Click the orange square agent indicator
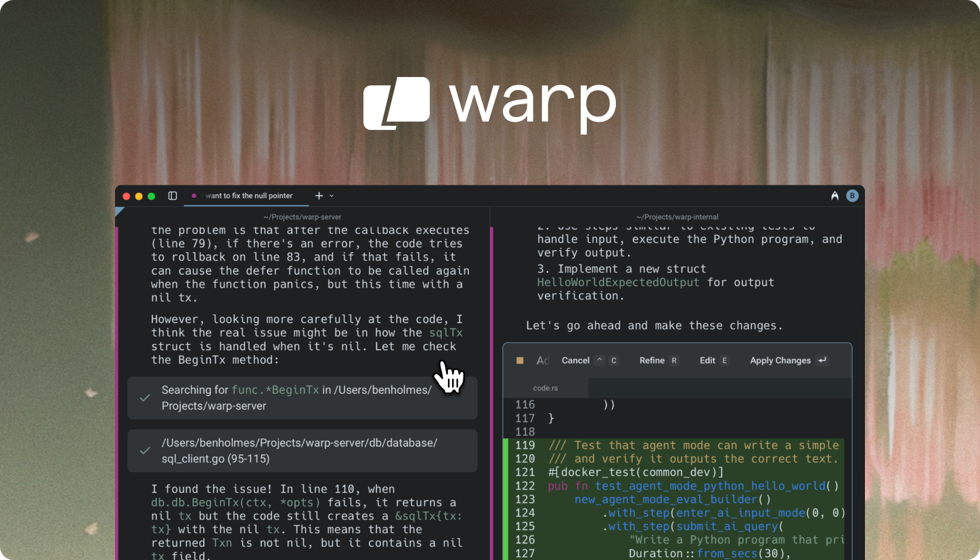Image resolution: width=980 pixels, height=560 pixels. click(x=519, y=360)
